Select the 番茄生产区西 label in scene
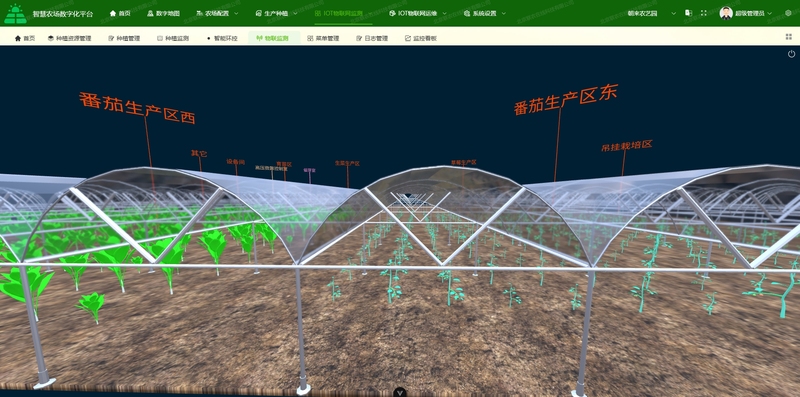Image resolution: width=800 pixels, height=397 pixels. (x=137, y=108)
